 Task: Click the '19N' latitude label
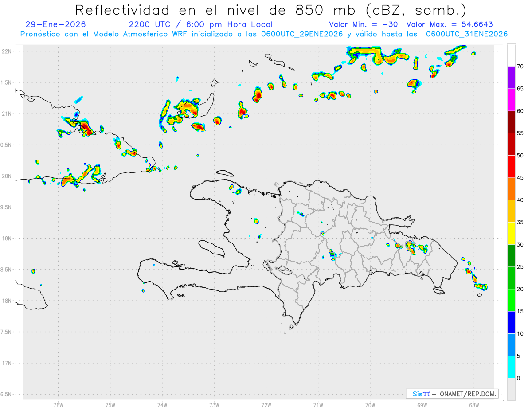[x=8, y=239]
